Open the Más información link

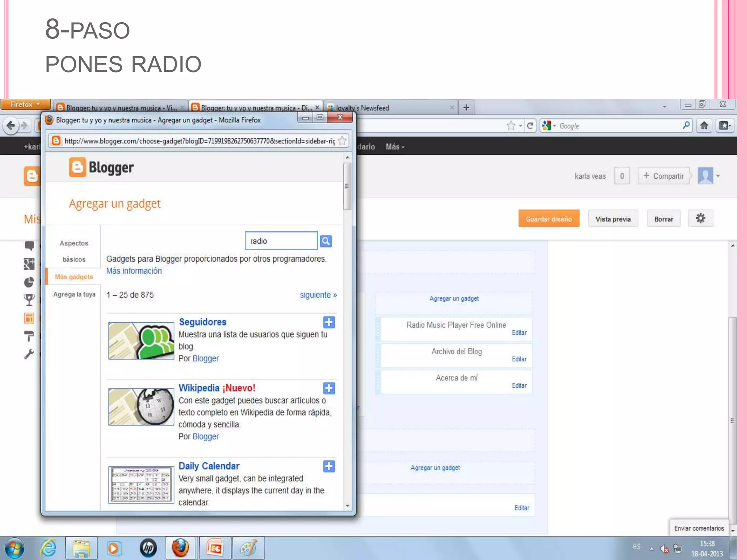coord(134,271)
